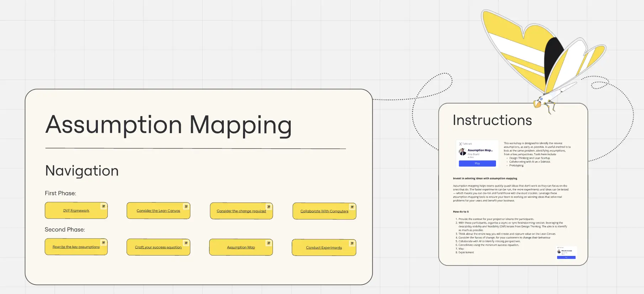Click step 4 'Consider the forces of change'
644x294 pixels.
click(x=504, y=237)
